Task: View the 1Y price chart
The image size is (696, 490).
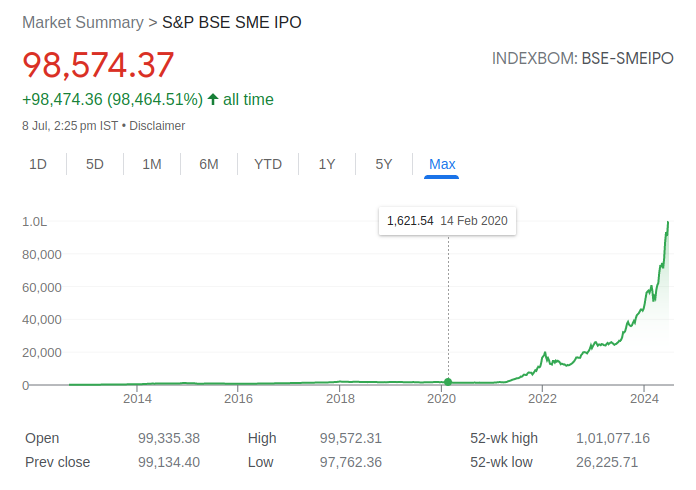Action: coord(327,164)
